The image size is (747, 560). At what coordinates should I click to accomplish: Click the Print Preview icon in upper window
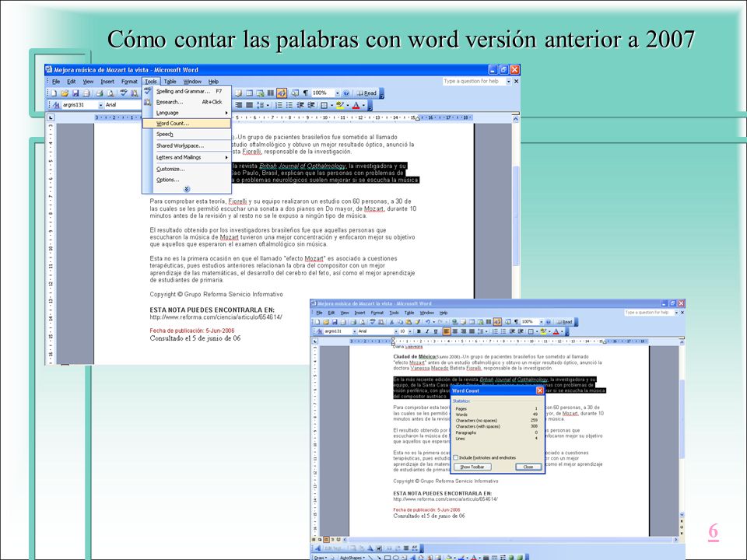click(110, 93)
